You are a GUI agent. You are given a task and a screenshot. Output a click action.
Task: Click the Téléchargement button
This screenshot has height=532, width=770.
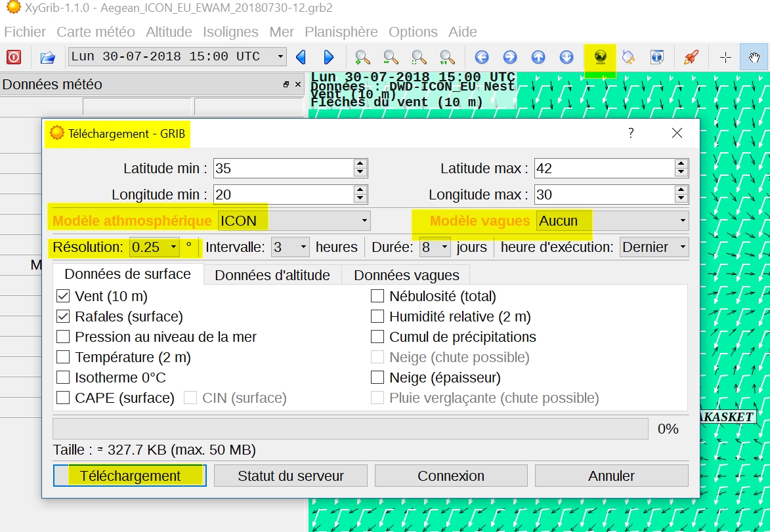click(x=129, y=476)
